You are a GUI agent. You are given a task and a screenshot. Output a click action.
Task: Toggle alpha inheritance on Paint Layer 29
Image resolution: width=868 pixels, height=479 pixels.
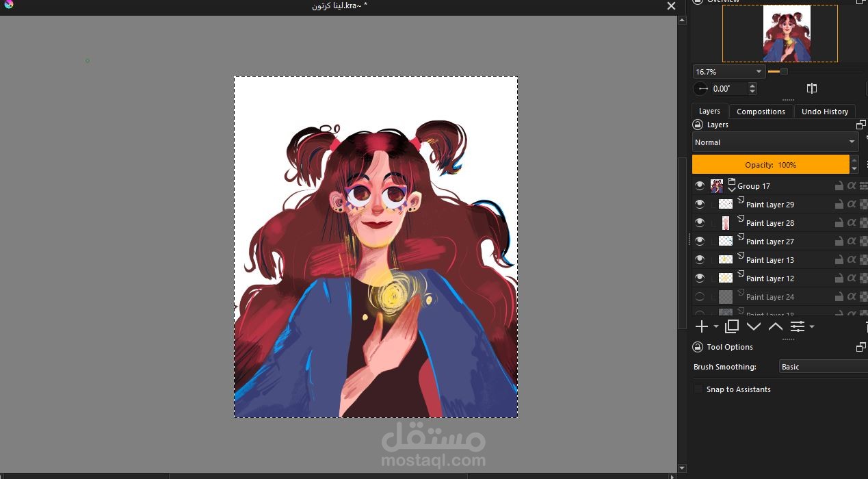852,205
